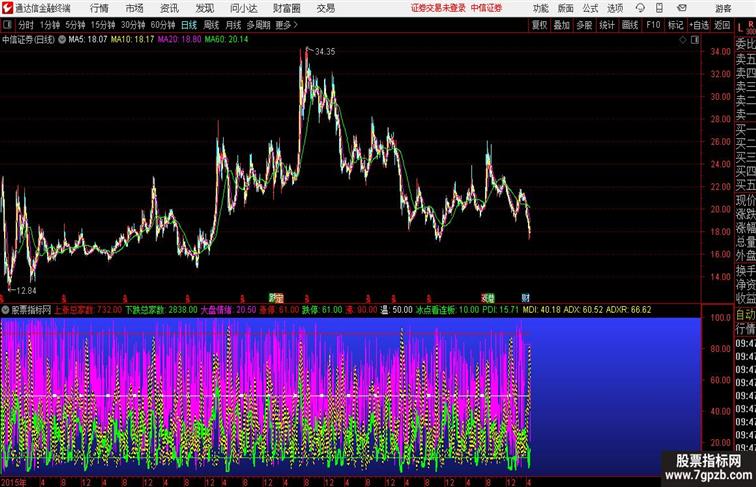This screenshot has width=756, height=487.
Task: Open the 公式 menu
Action: 590,8
